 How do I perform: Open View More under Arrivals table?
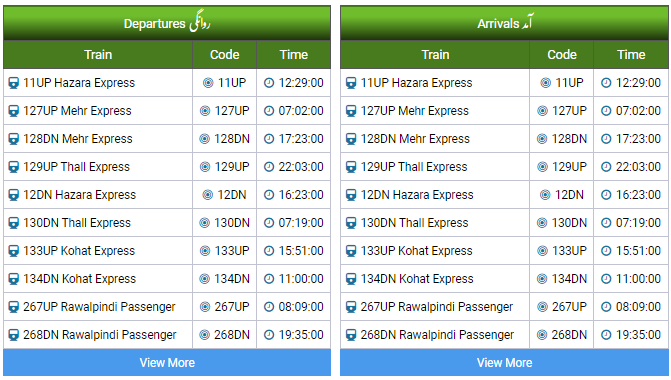tap(504, 362)
